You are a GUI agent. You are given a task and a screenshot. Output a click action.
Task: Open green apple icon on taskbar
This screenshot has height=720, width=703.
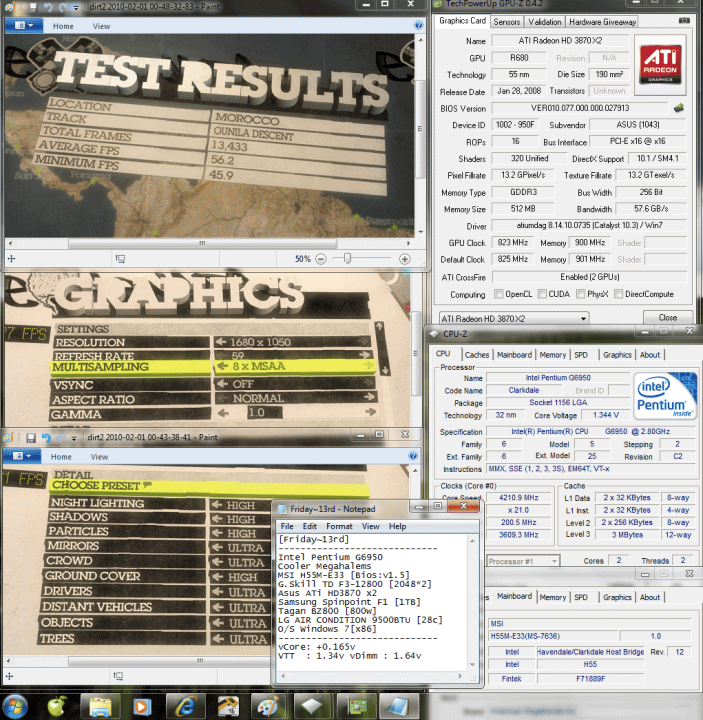click(57, 706)
